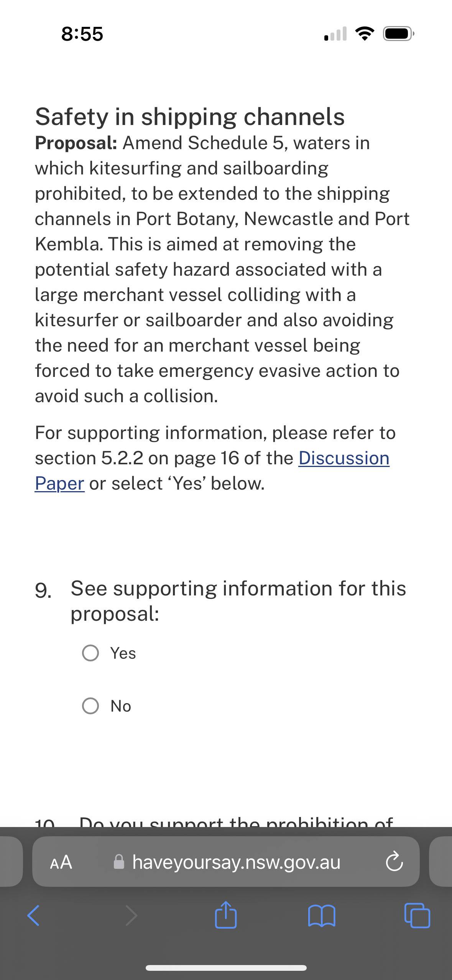Tap the battery indicator in status bar
The image size is (452, 980).
(399, 34)
